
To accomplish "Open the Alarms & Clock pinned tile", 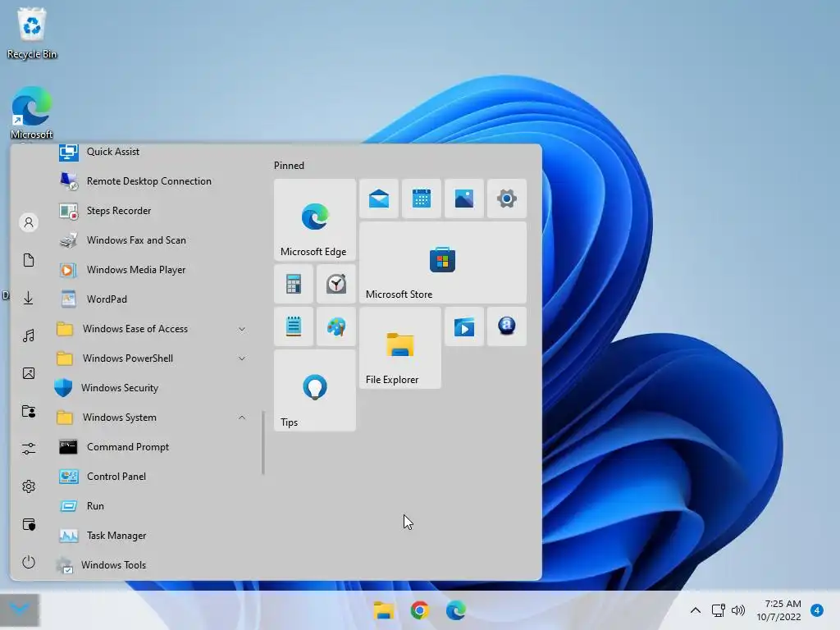I will tap(336, 284).
